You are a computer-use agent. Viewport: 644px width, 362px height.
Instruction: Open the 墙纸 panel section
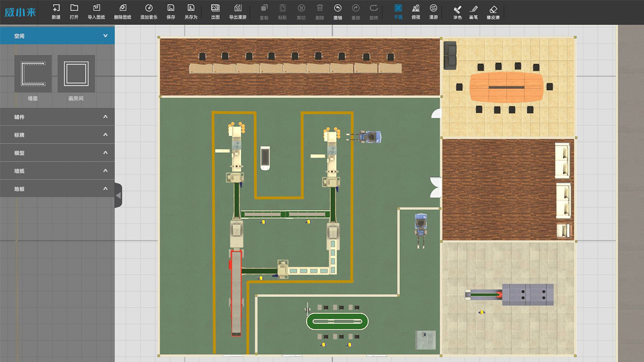(x=57, y=171)
